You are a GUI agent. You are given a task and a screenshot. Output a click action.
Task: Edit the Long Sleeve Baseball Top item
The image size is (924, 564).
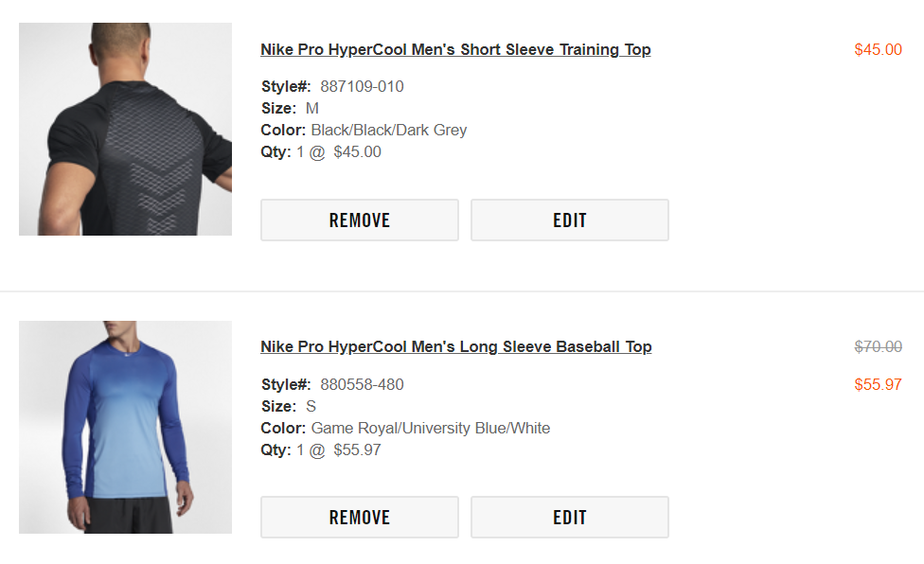pyautogui.click(x=569, y=518)
